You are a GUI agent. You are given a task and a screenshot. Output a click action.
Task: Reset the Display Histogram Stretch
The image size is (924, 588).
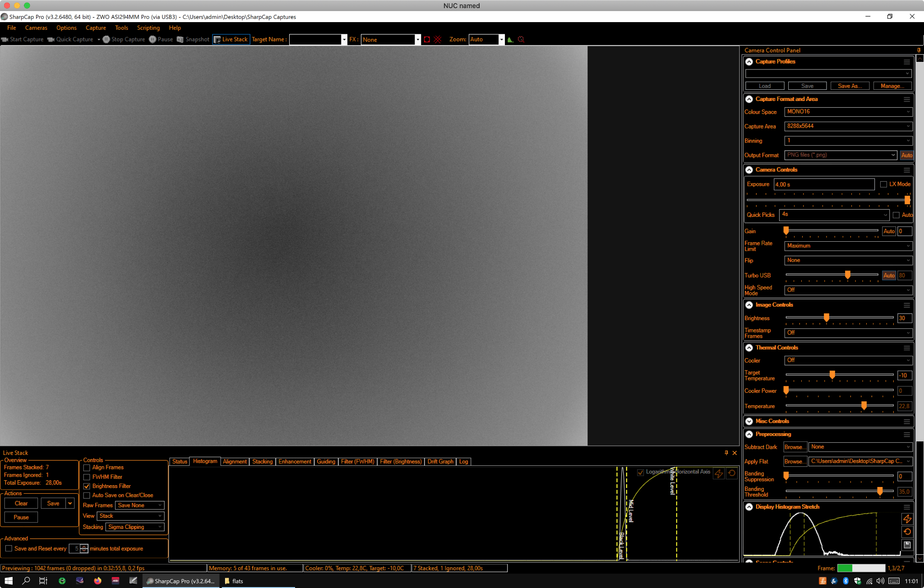[x=907, y=532]
